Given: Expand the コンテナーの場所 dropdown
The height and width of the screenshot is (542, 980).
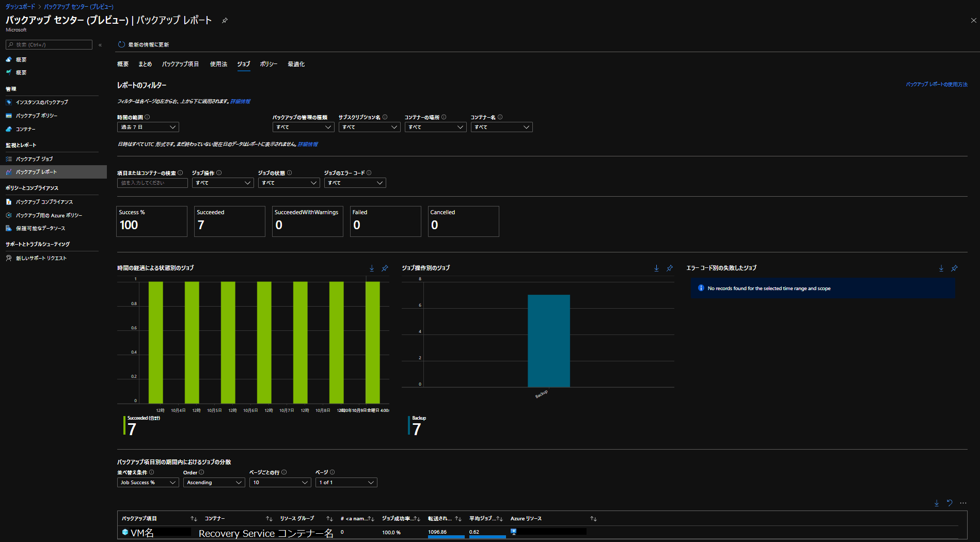Looking at the screenshot, I should 435,127.
